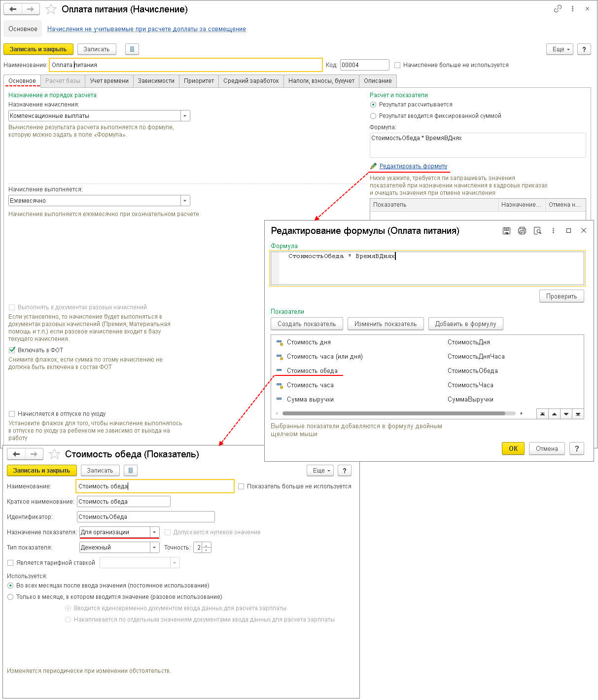Click Редактировать формулу link
This screenshot has height=700, width=598.
414,166
